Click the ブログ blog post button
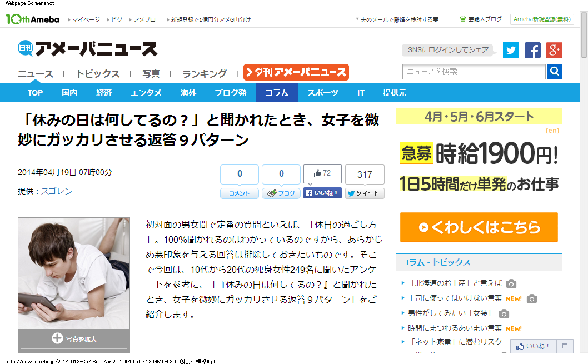This screenshot has width=588, height=364. 281,193
